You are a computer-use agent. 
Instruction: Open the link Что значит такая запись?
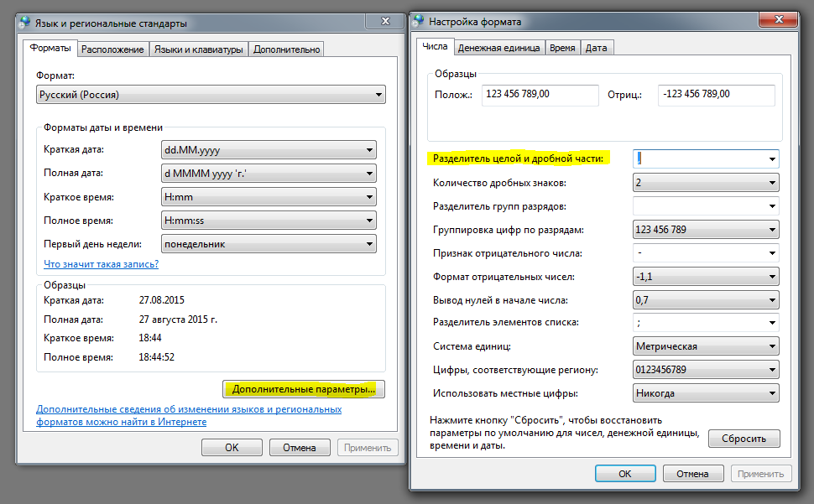click(x=101, y=264)
